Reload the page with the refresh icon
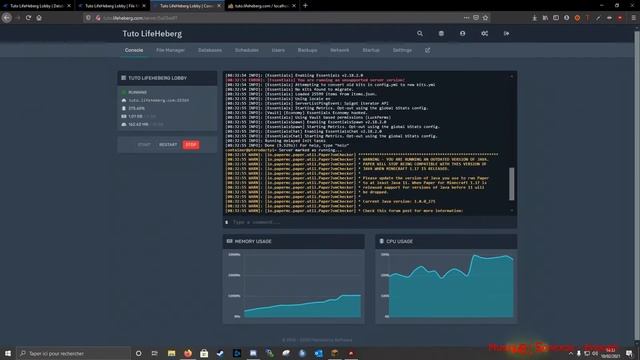Screen dimensions: 640x360 click(28, 18)
